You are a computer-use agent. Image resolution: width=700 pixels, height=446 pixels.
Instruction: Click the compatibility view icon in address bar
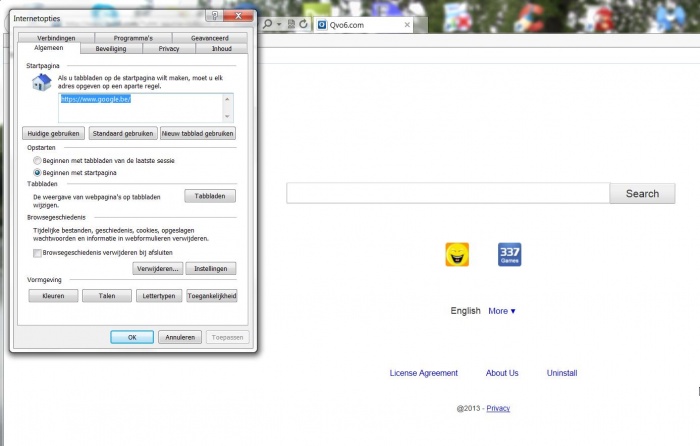(291, 24)
